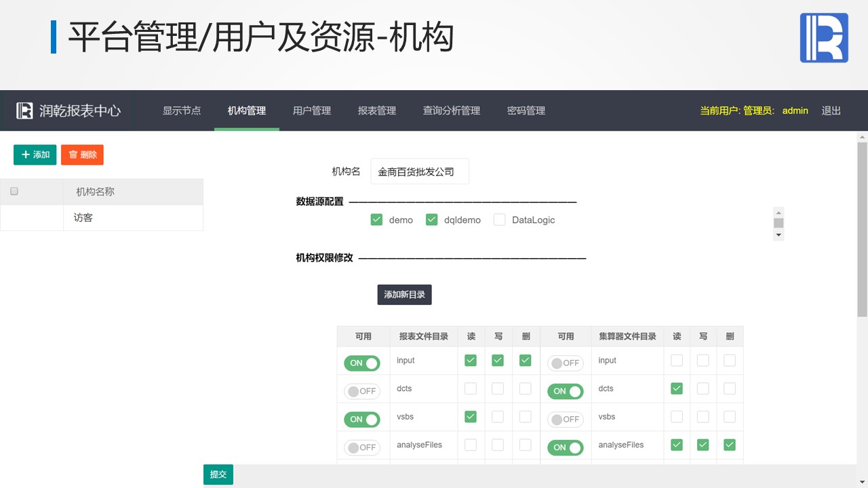
Task: Click the page vertical scrollbar thumb
Action: click(862, 229)
